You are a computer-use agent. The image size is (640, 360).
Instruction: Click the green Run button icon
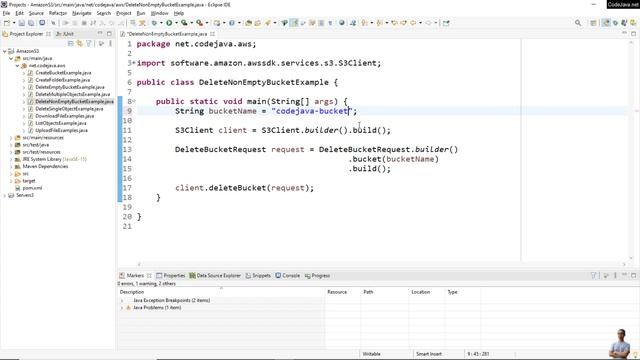point(169,23)
